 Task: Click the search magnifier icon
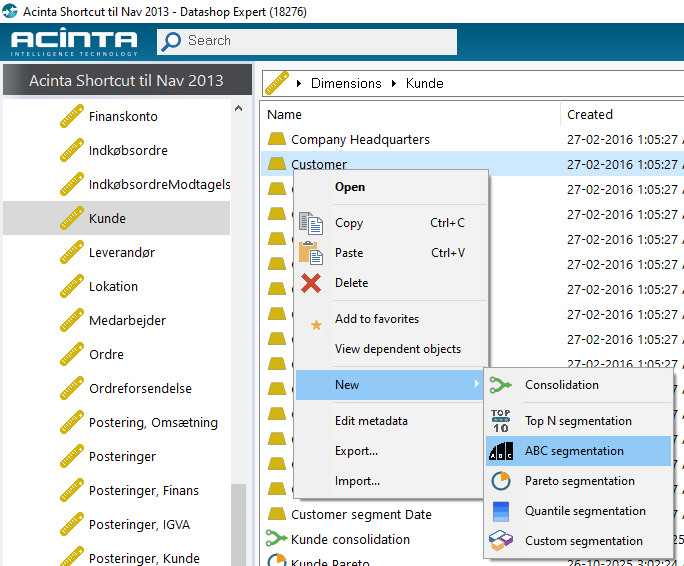171,41
